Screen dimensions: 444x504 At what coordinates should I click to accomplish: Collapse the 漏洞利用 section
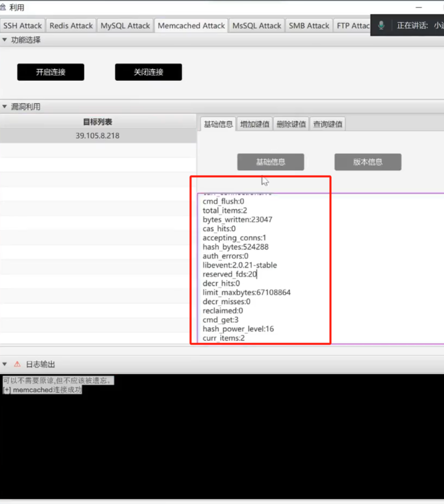tap(4, 107)
